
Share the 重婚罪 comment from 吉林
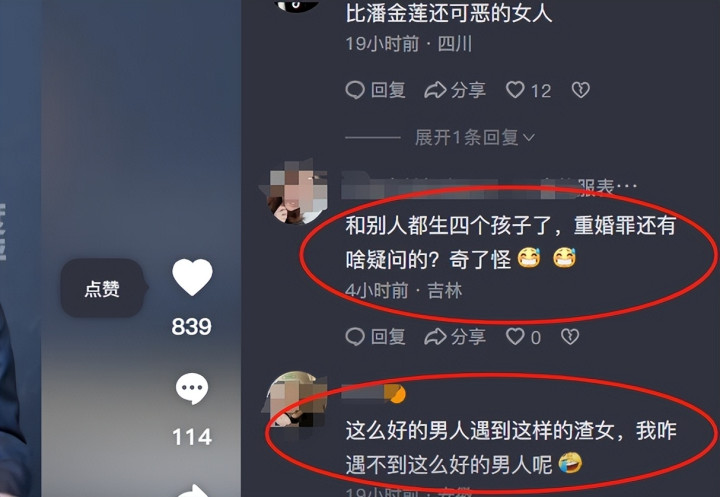(x=455, y=337)
